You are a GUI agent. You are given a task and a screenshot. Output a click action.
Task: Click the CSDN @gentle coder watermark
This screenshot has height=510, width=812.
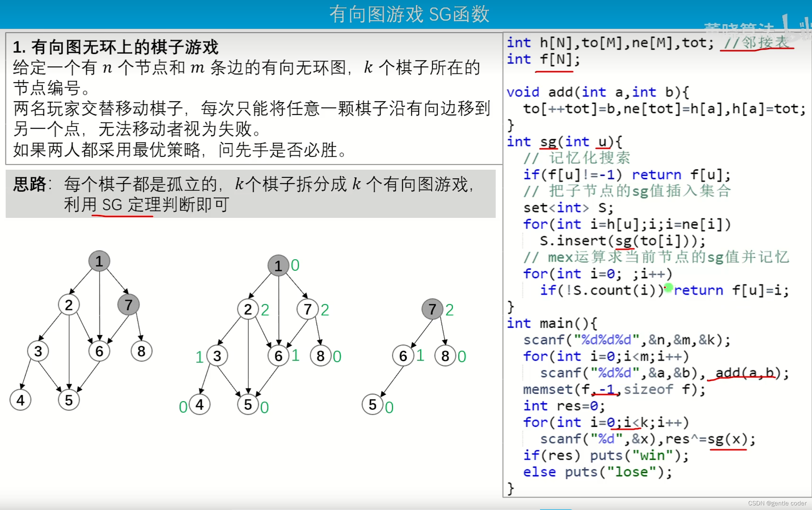(x=777, y=503)
